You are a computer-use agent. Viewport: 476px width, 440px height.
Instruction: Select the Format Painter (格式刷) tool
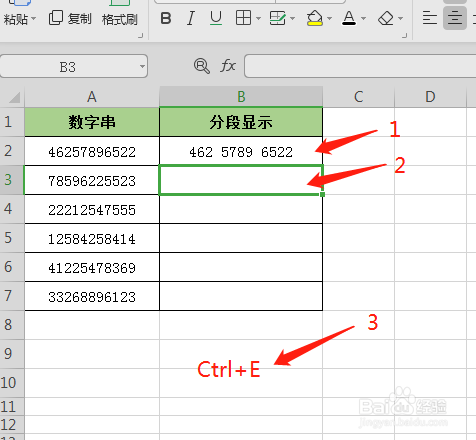tap(120, 19)
